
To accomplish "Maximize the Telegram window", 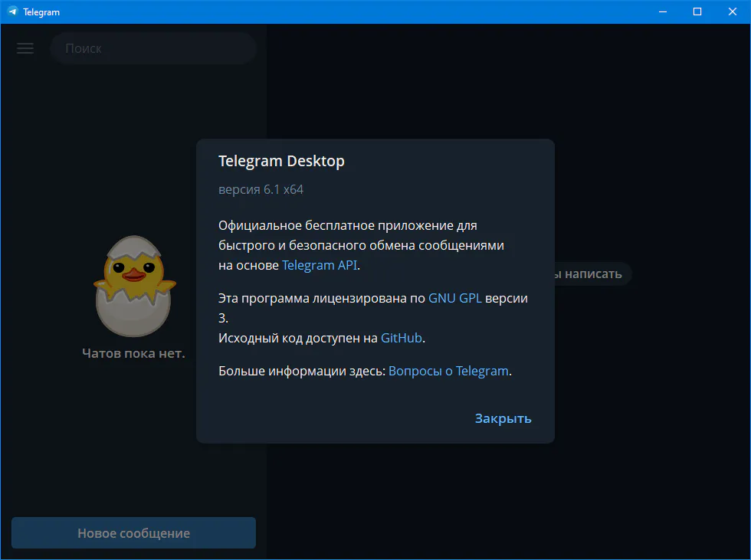I will click(x=697, y=12).
